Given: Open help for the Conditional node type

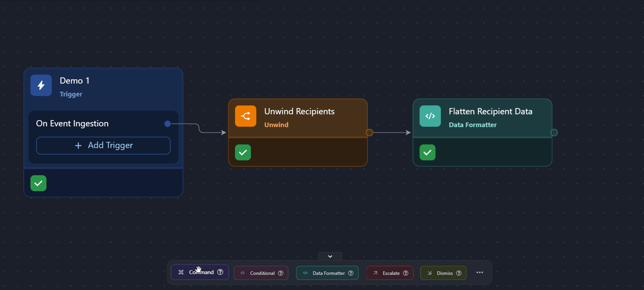Looking at the screenshot, I should pos(281,273).
